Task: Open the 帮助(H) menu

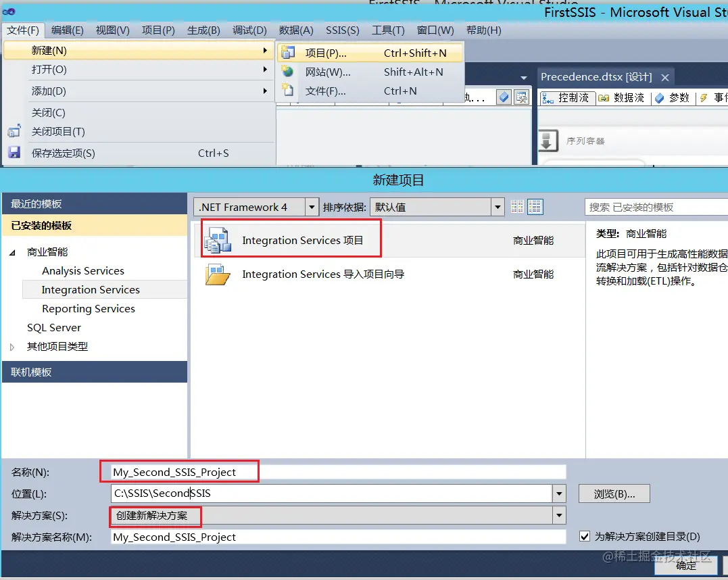Action: pyautogui.click(x=483, y=30)
